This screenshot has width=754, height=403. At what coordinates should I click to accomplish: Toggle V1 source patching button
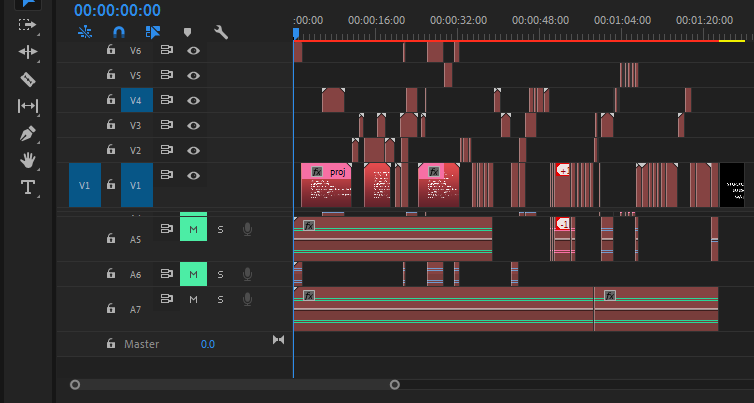(85, 185)
